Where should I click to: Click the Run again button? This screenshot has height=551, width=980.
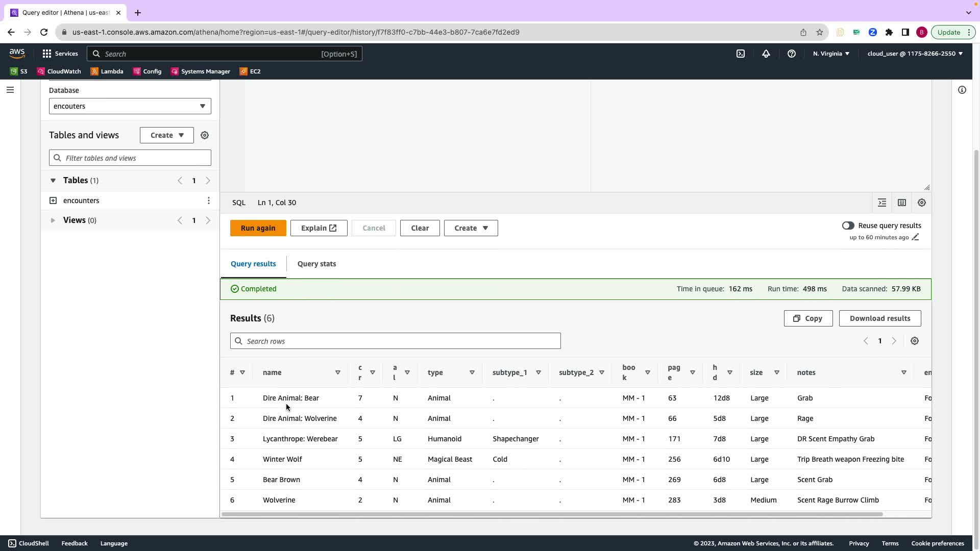258,228
